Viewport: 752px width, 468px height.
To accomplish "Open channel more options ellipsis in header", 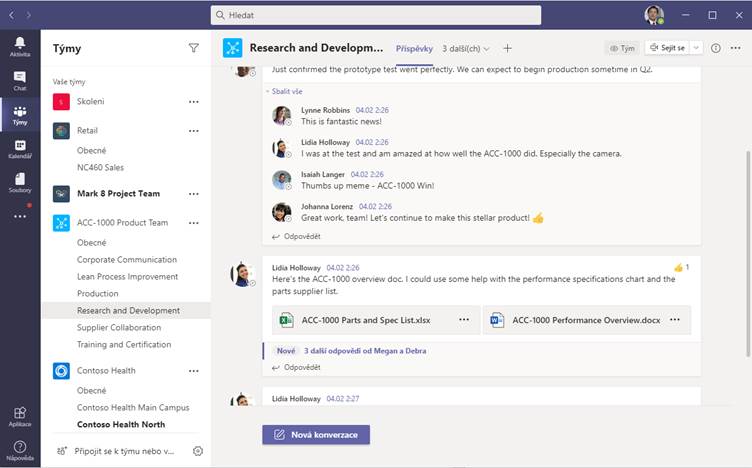I will 735,48.
